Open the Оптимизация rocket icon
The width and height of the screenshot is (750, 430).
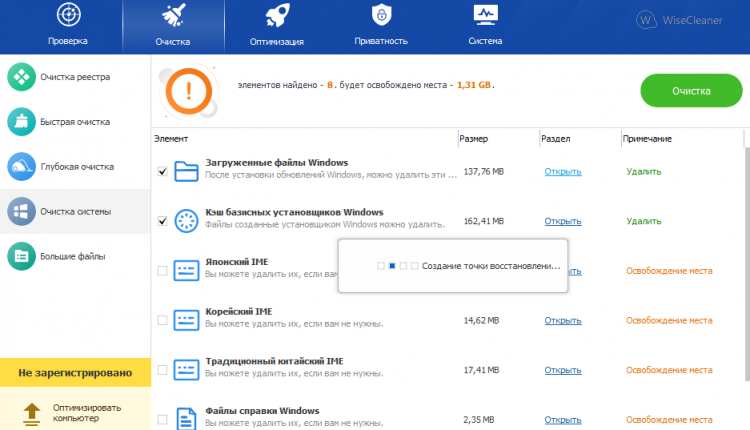click(x=277, y=14)
